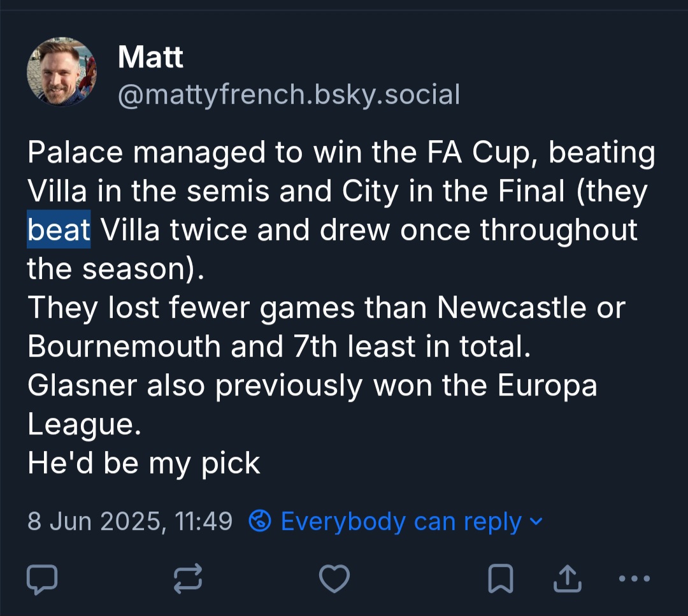
Task: Click the 8 Jun 2025, 11:49 timestamp
Action: coord(130,521)
